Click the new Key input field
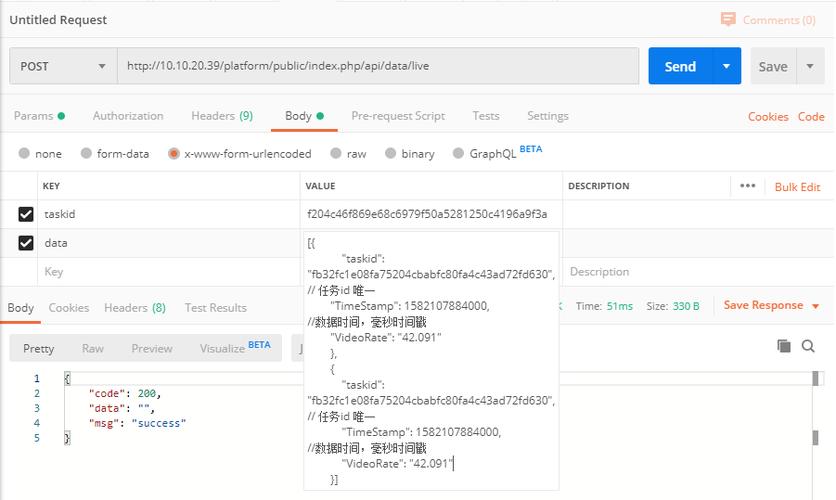836x500 pixels. (168, 272)
